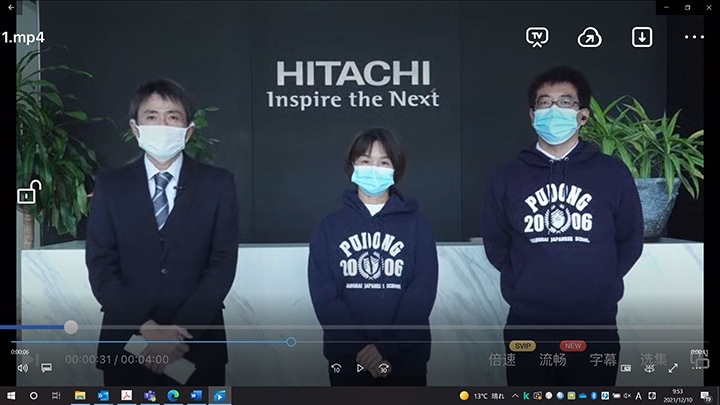This screenshot has height=405, width=720.
Task: Open 流畅 video quality options
Action: click(552, 359)
